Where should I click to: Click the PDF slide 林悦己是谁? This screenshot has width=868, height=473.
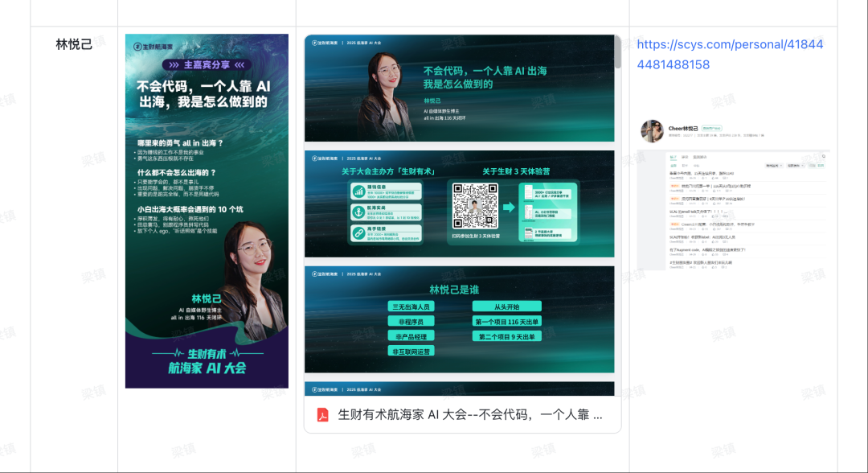pos(459,319)
